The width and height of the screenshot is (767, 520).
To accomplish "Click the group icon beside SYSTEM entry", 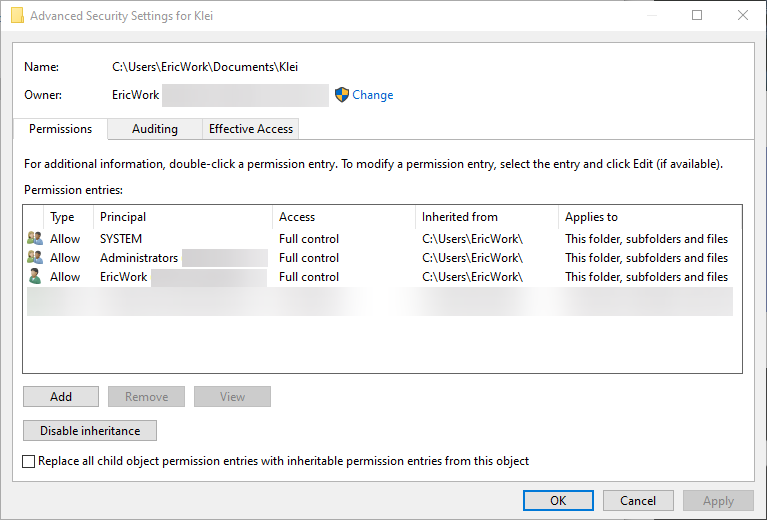I will click(x=35, y=239).
